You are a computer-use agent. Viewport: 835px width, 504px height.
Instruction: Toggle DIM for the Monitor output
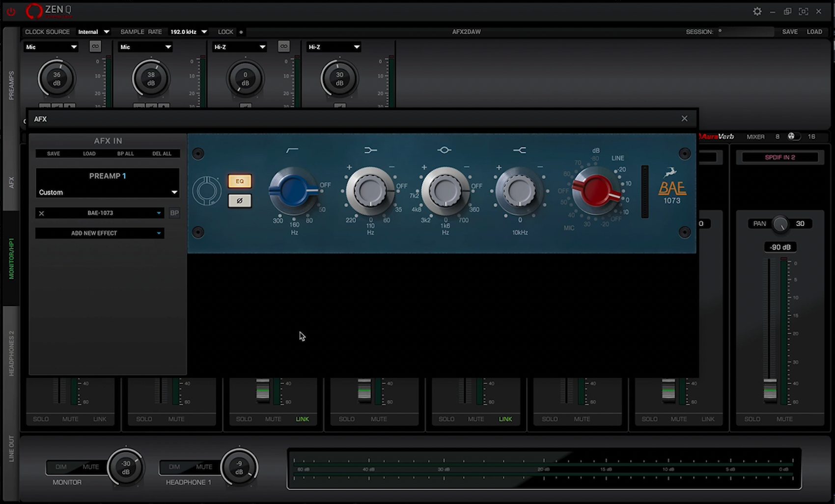[61, 467]
